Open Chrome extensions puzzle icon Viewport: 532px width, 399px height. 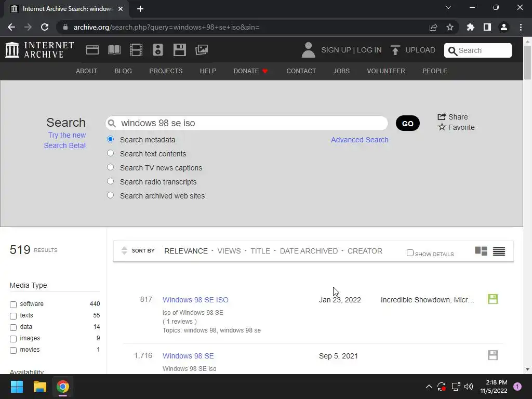coord(470,27)
